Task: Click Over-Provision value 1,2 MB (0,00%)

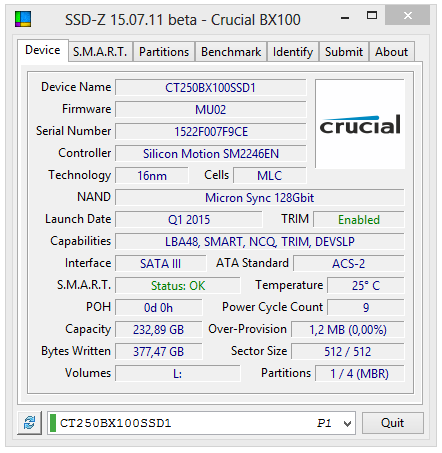Action: [348, 330]
